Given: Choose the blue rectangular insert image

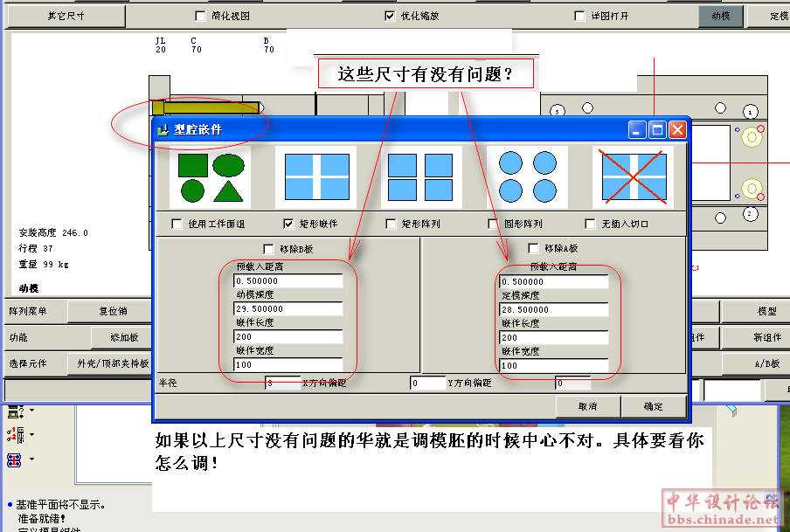Looking at the screenshot, I should 316,177.
